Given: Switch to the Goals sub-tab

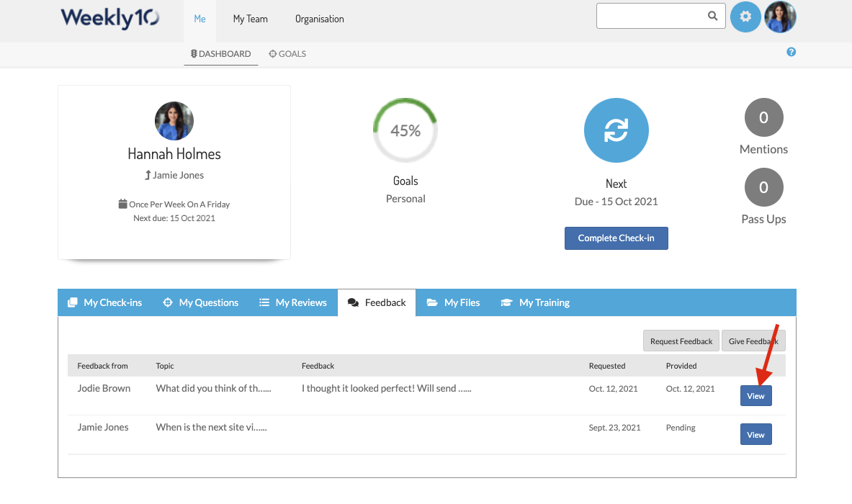Looking at the screenshot, I should pos(287,54).
